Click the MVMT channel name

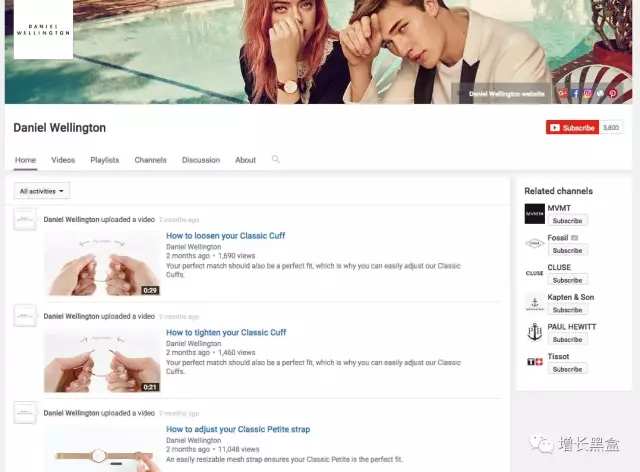pos(559,208)
